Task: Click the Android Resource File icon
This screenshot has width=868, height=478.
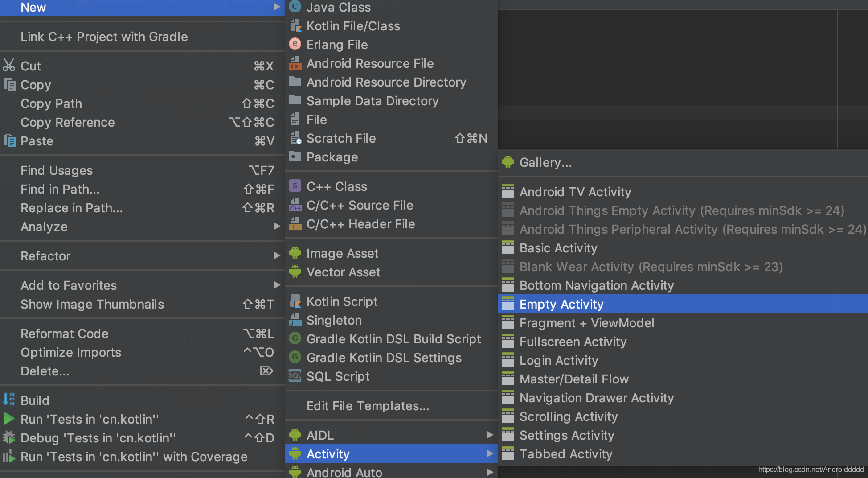Action: click(x=295, y=63)
